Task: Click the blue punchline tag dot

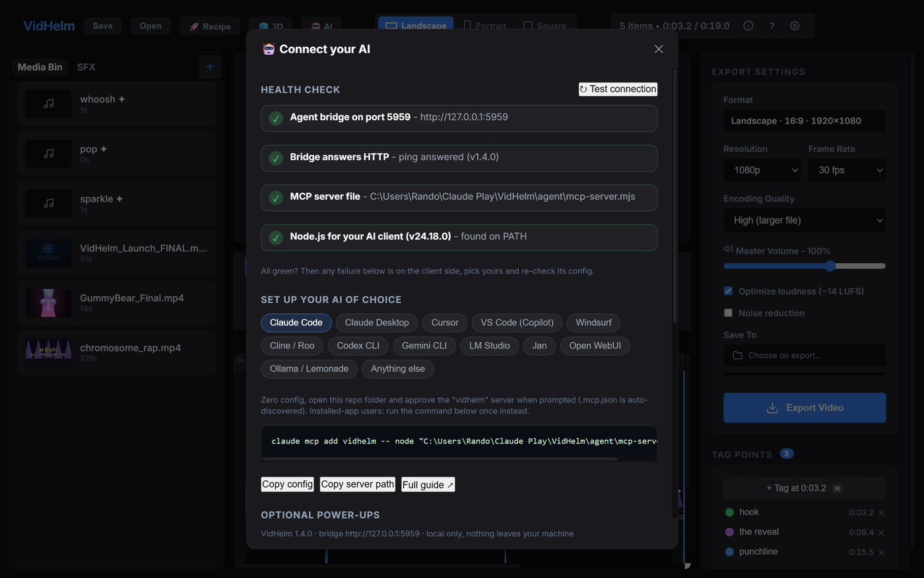Action: [x=729, y=552]
